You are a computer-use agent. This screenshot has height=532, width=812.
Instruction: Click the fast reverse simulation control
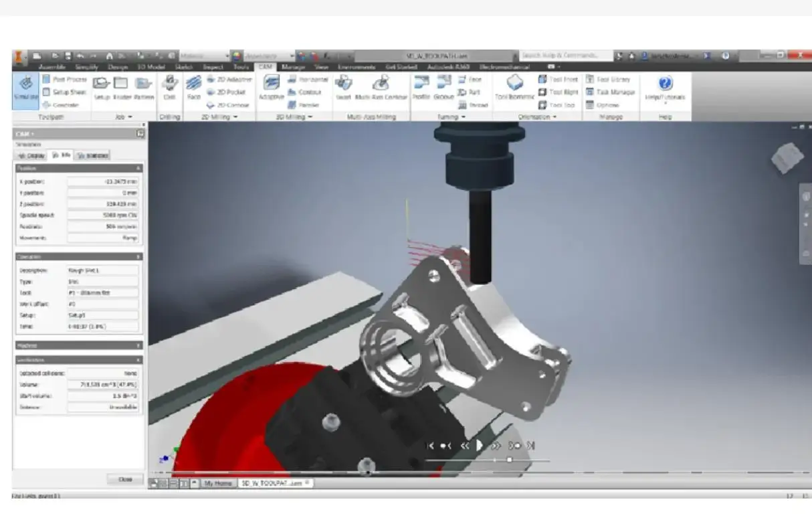[x=464, y=445]
